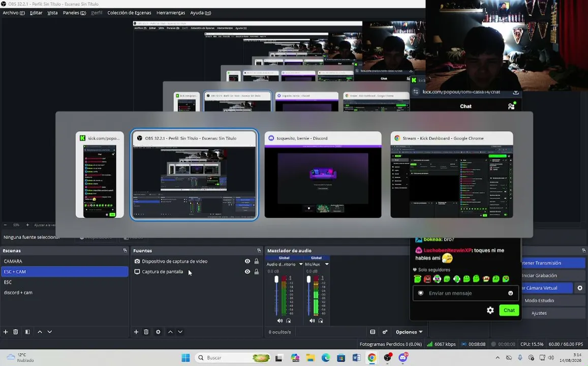Select Discord window thumbnail in task switcher

pos(323,175)
